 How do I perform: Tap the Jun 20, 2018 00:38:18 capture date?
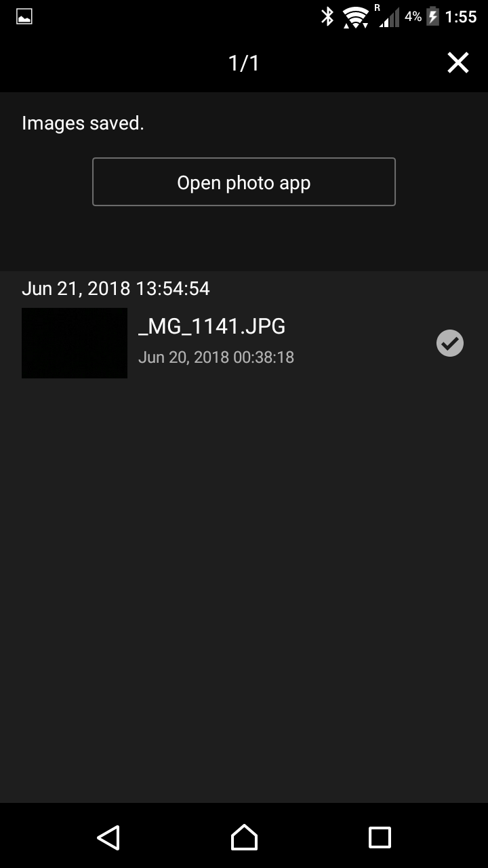pos(216,357)
